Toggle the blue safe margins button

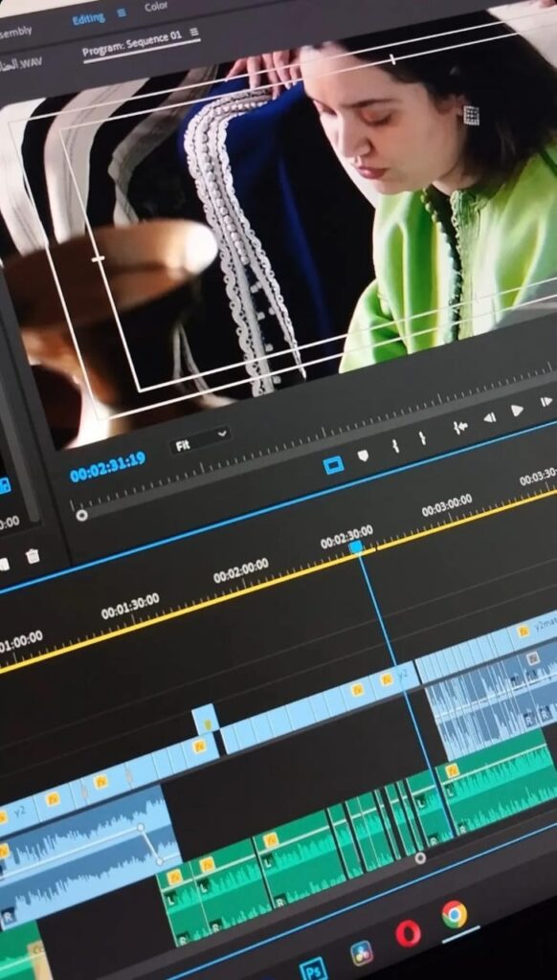334,465
